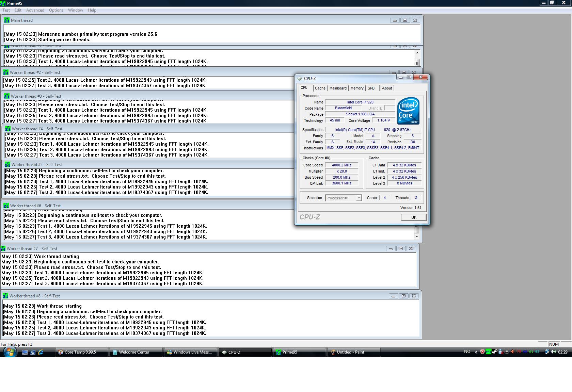The height and width of the screenshot is (392, 572).
Task: Click the Show Desktop quick launch icon
Action: 25,352
